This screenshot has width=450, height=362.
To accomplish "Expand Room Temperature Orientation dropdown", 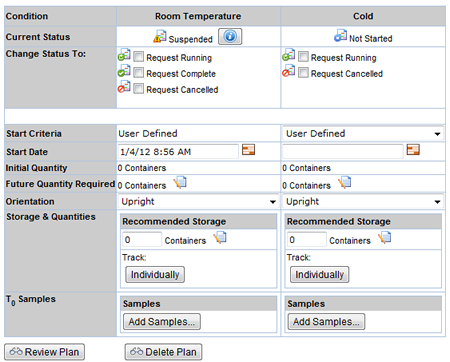I will (198, 202).
